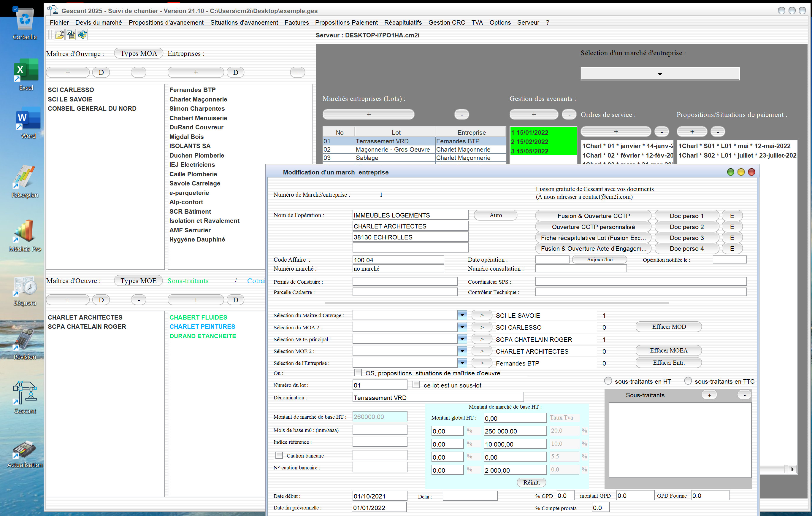
Task: Launch the Word desktop shortcut
Action: pyautogui.click(x=28, y=123)
